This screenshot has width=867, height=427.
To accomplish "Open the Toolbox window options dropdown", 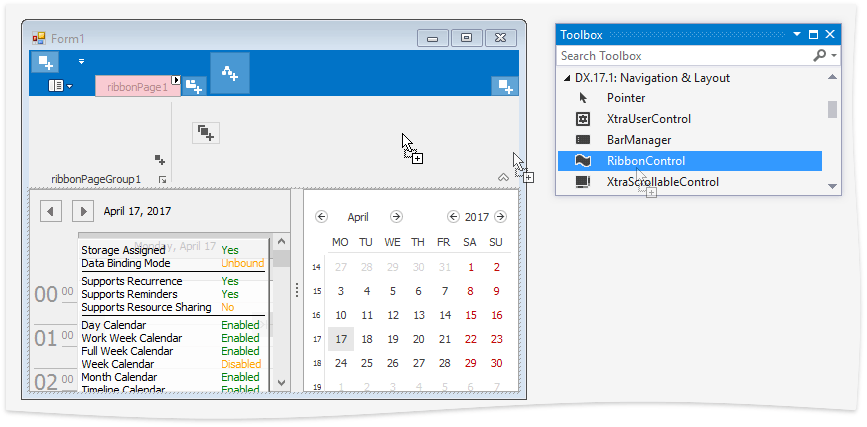I will tap(796, 35).
